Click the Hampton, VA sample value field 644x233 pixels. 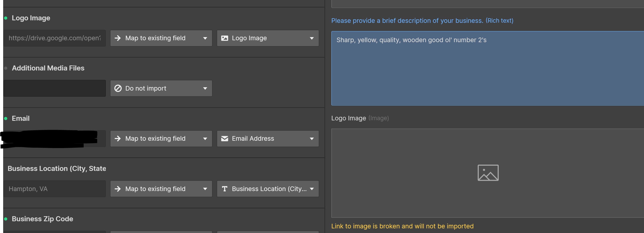point(55,189)
